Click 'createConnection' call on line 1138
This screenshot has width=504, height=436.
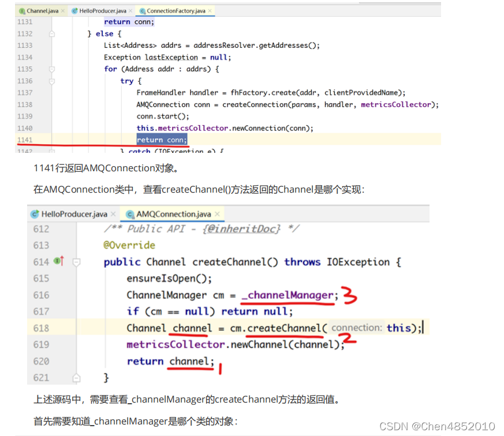click(x=255, y=104)
